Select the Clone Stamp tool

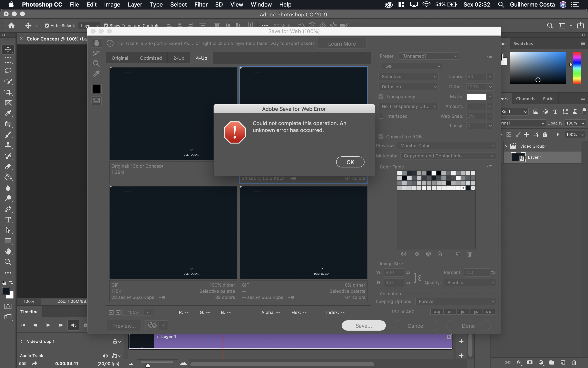[8, 145]
